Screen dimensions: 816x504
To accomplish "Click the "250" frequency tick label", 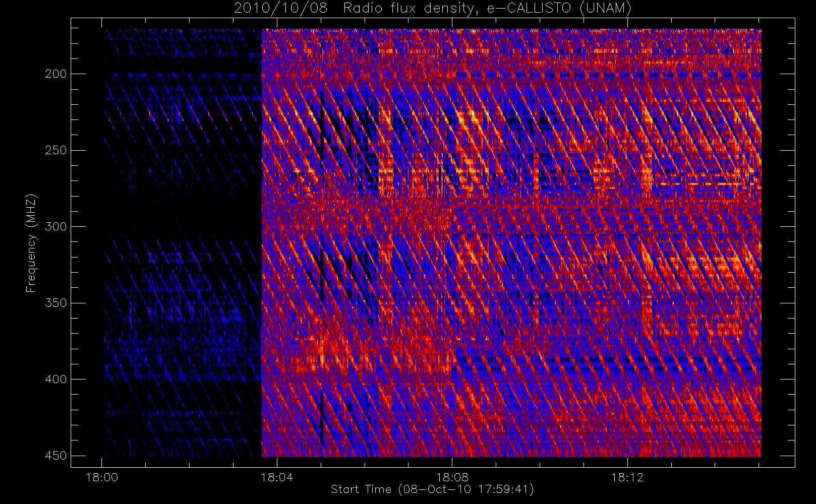I will tap(55, 150).
